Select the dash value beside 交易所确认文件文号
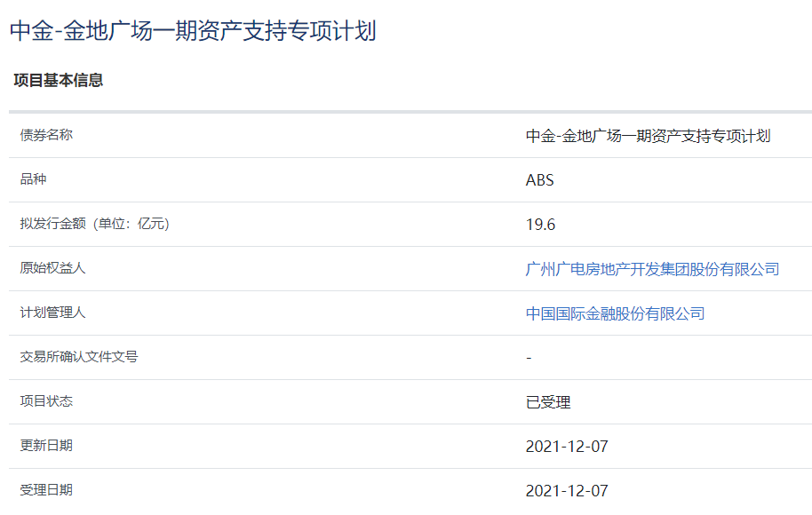812x515 pixels. click(529, 358)
